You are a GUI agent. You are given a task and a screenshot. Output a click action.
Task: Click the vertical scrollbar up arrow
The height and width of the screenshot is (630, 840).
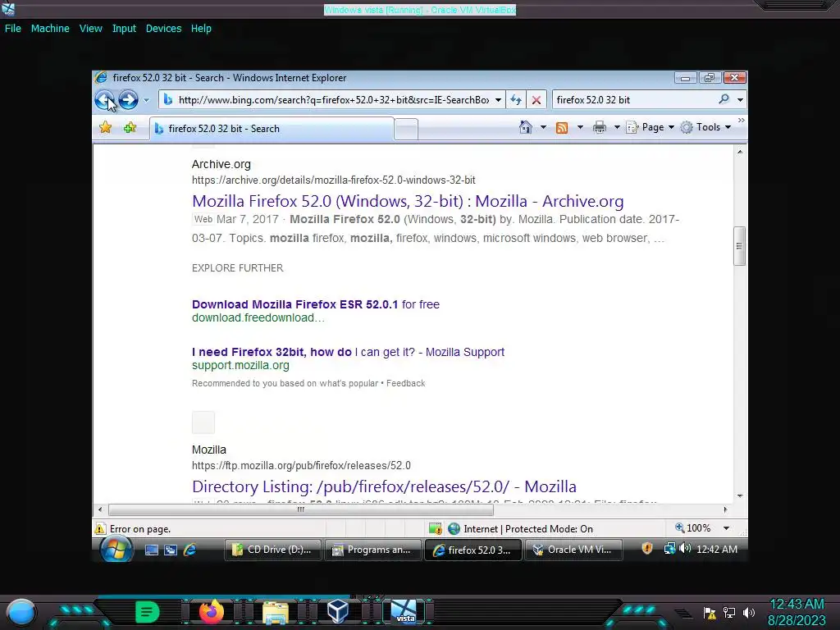(x=739, y=152)
